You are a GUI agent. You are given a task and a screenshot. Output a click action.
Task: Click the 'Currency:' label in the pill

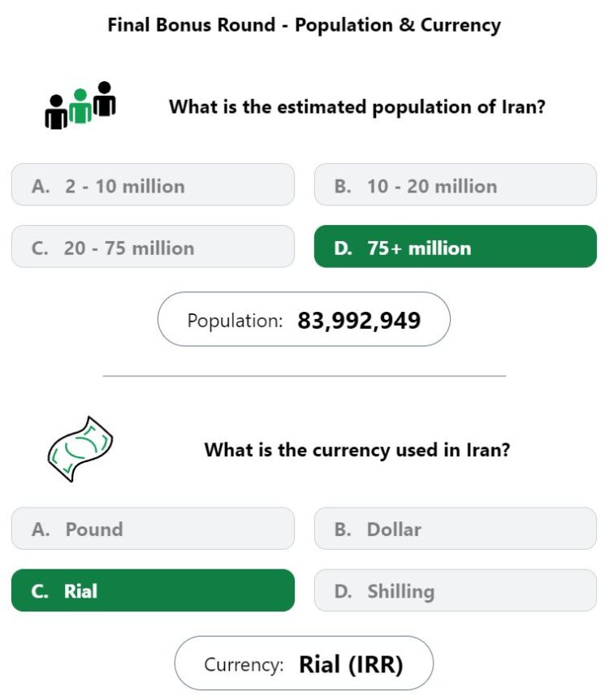(244, 665)
